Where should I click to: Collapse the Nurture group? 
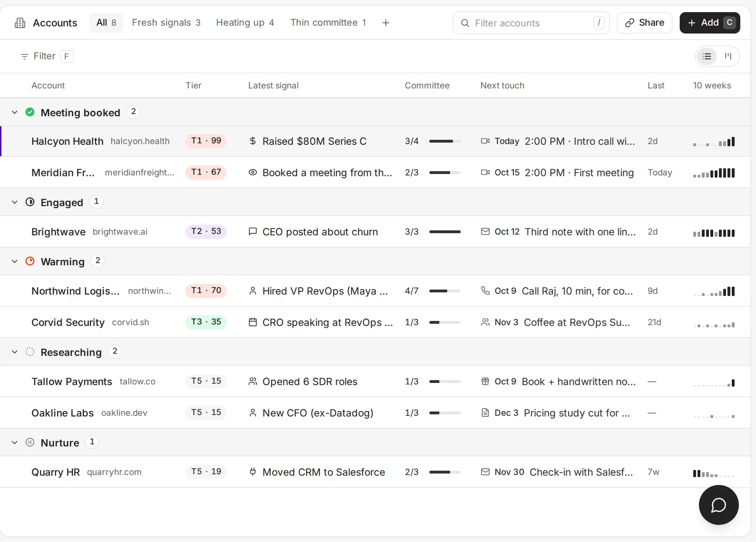coord(15,443)
